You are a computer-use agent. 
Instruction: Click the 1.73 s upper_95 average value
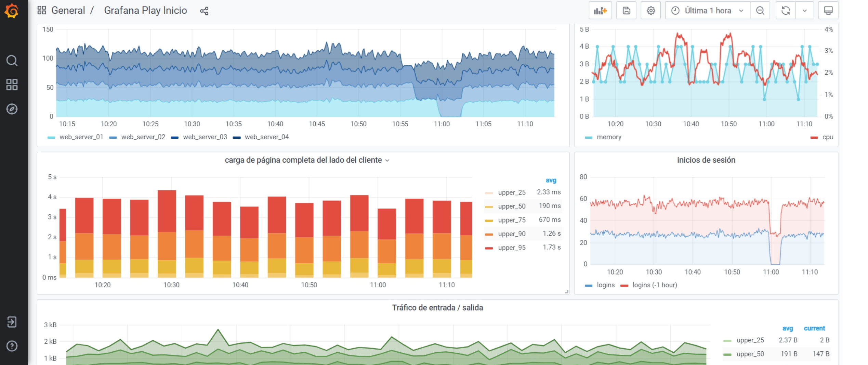pyautogui.click(x=551, y=247)
